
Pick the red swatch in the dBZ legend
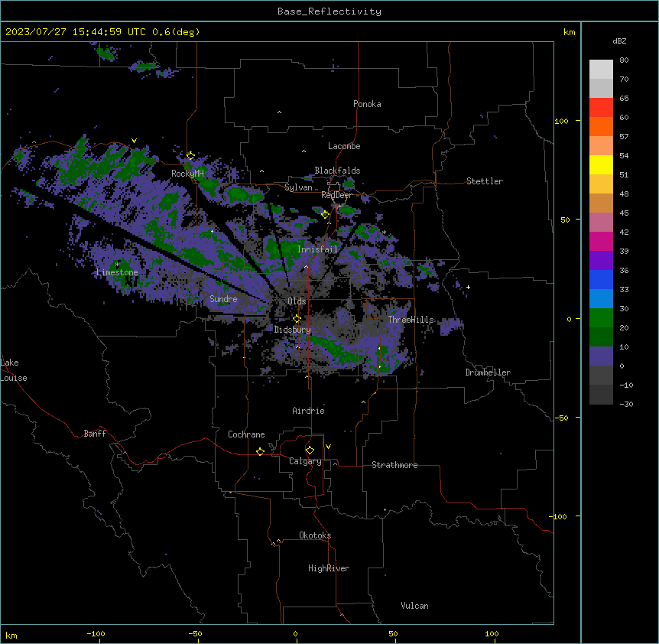601,108
